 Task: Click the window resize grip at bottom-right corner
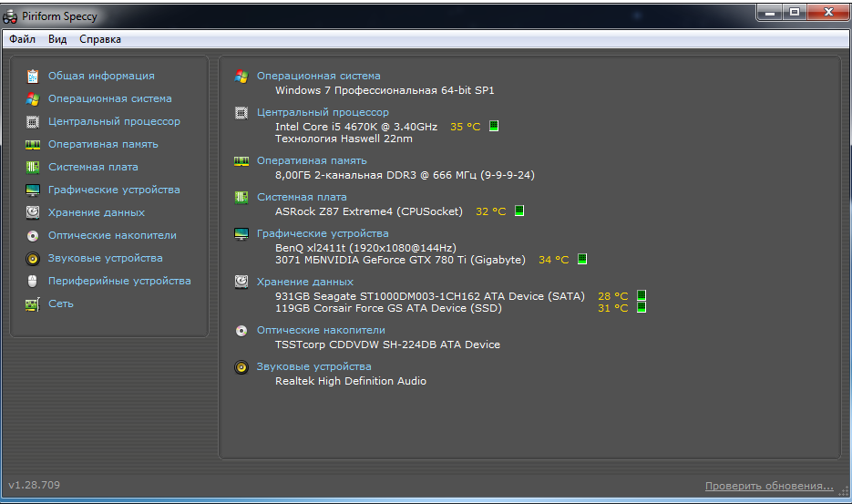(x=843, y=491)
